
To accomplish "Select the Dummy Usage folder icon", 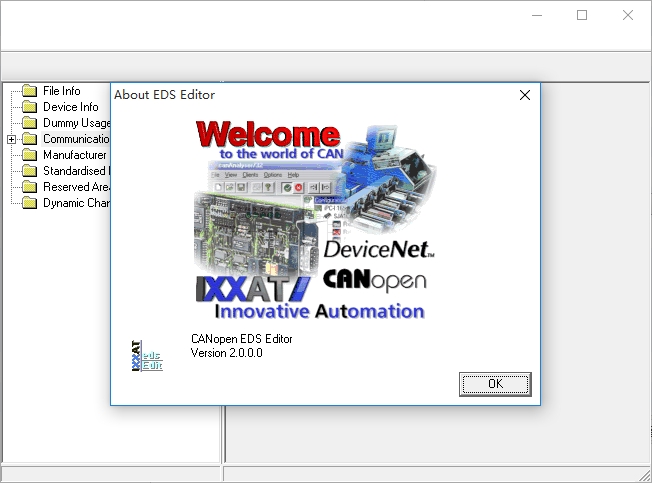I will pos(30,123).
